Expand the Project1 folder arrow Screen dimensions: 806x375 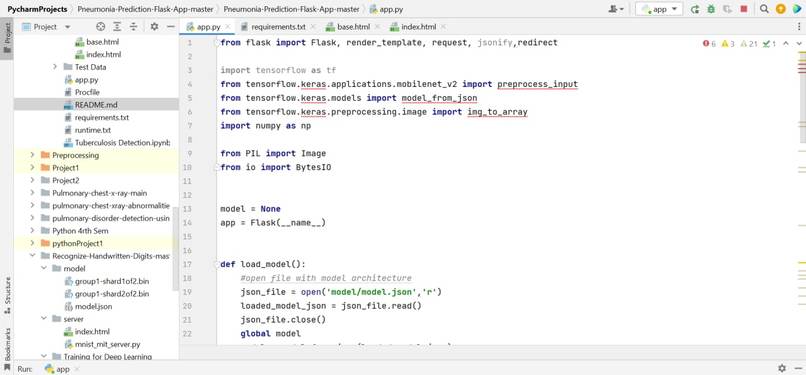[x=33, y=167]
